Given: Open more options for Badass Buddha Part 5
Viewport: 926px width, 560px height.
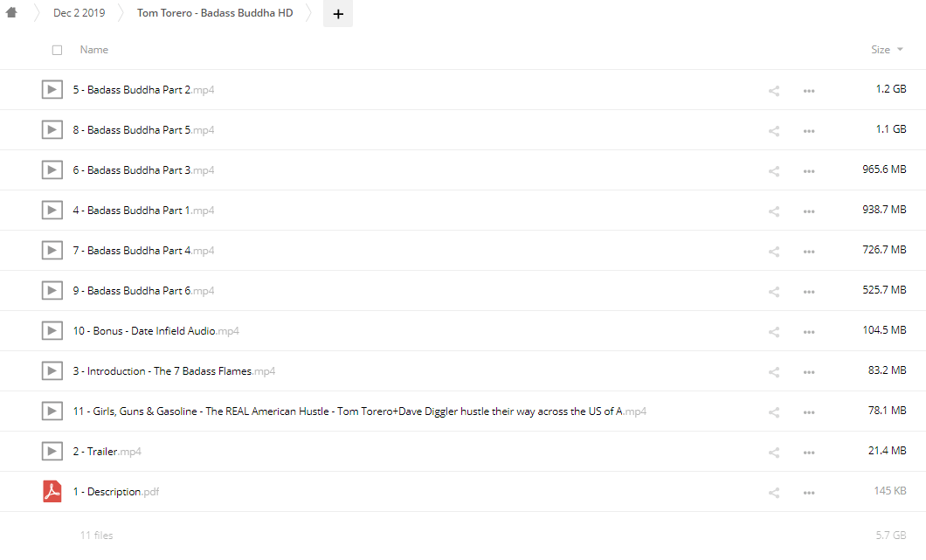Looking at the screenshot, I should pos(809,131).
